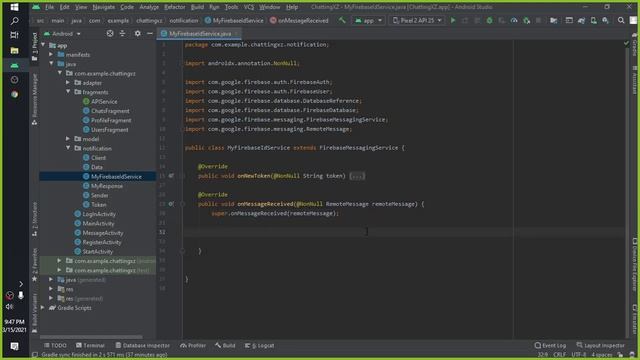640x360 pixels.
Task: Open the Navigate menu
Action: point(103,7)
